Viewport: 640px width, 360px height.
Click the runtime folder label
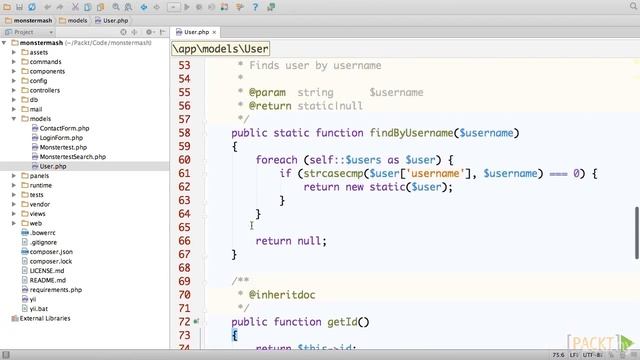(40, 185)
